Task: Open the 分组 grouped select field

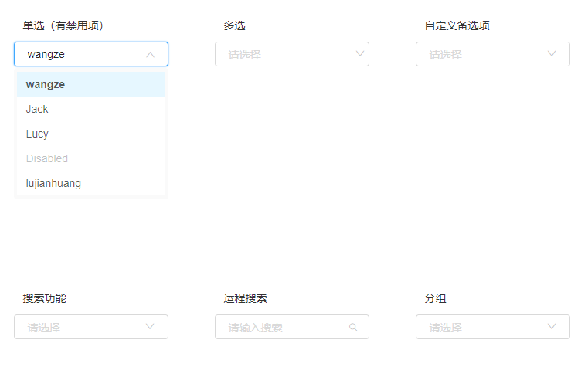Action: [493, 327]
